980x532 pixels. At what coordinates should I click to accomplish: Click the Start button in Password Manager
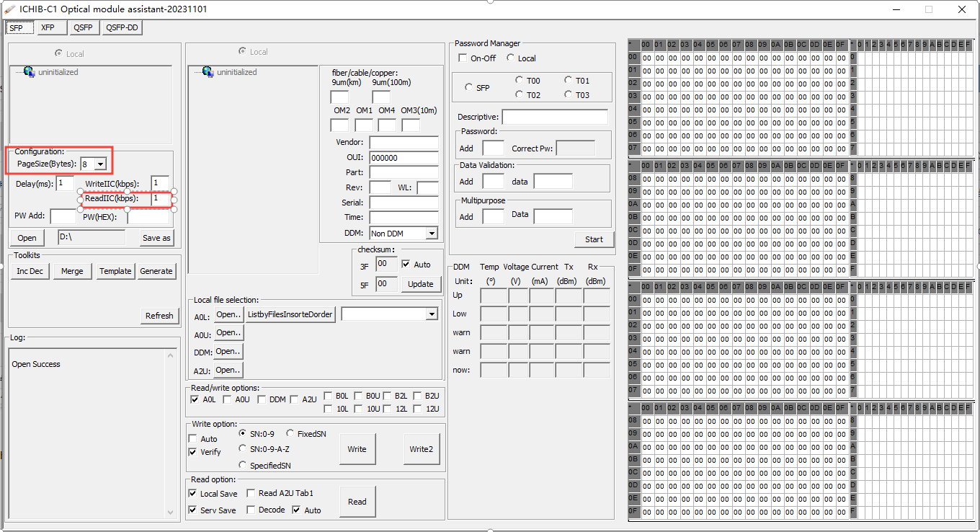point(594,239)
